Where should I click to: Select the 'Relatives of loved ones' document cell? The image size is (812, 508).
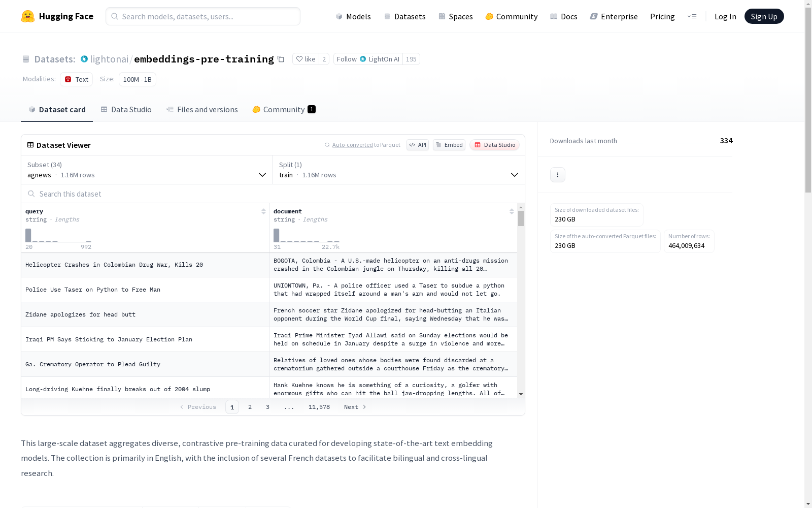click(393, 364)
